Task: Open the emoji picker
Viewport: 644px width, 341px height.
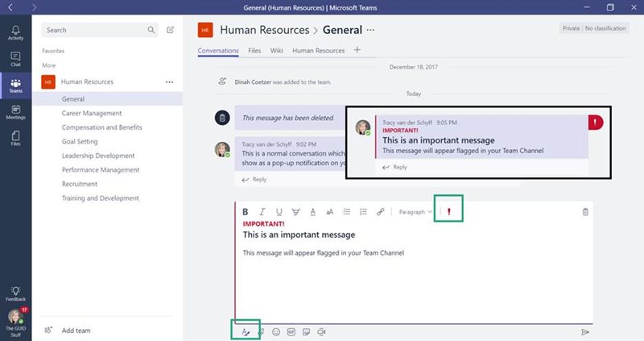Action: (x=276, y=331)
